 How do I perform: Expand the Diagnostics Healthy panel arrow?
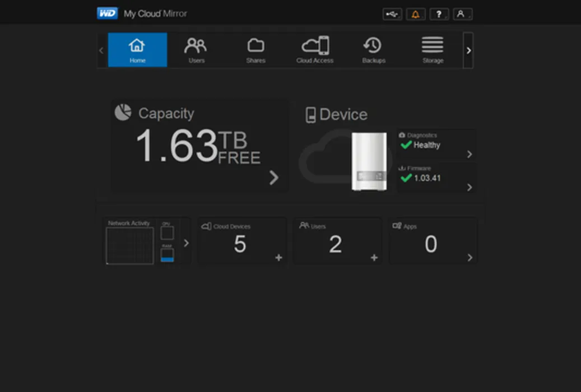point(470,155)
